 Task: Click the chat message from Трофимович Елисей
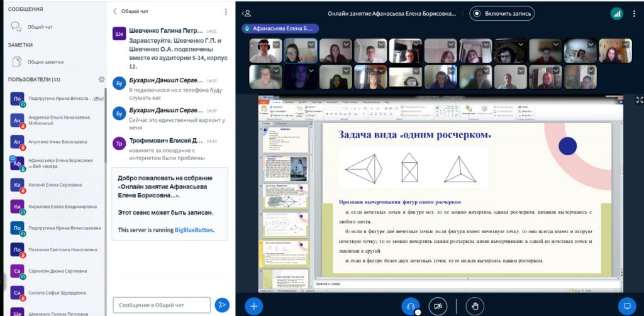pos(170,150)
